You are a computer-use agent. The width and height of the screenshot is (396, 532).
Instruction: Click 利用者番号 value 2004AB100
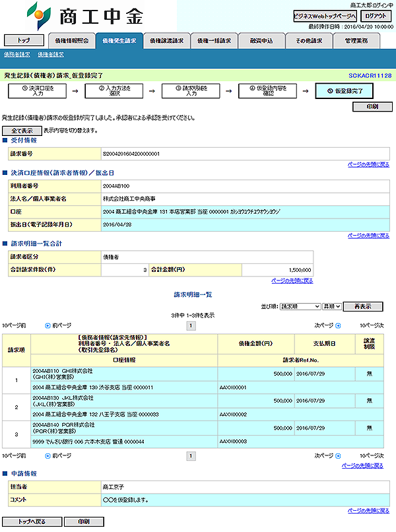click(x=116, y=186)
